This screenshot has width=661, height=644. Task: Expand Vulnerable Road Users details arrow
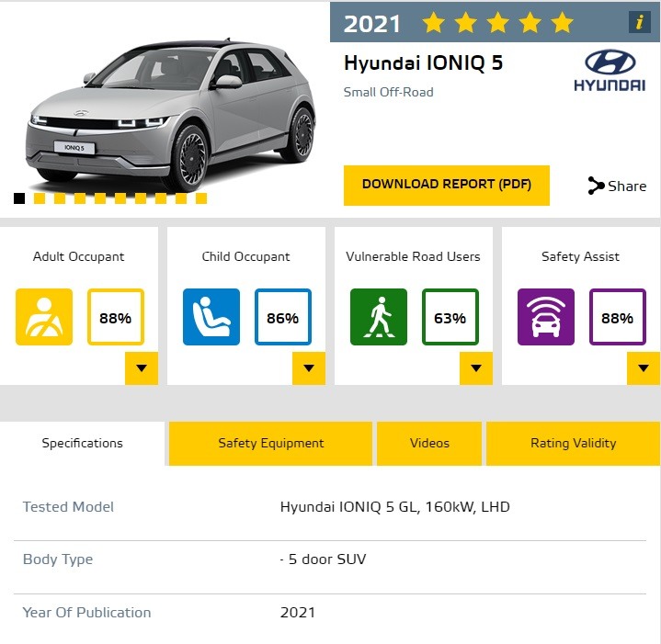click(476, 368)
